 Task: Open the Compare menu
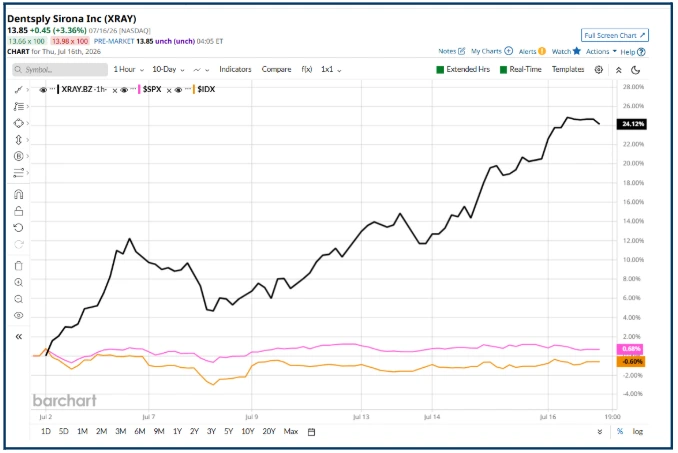pyautogui.click(x=276, y=69)
